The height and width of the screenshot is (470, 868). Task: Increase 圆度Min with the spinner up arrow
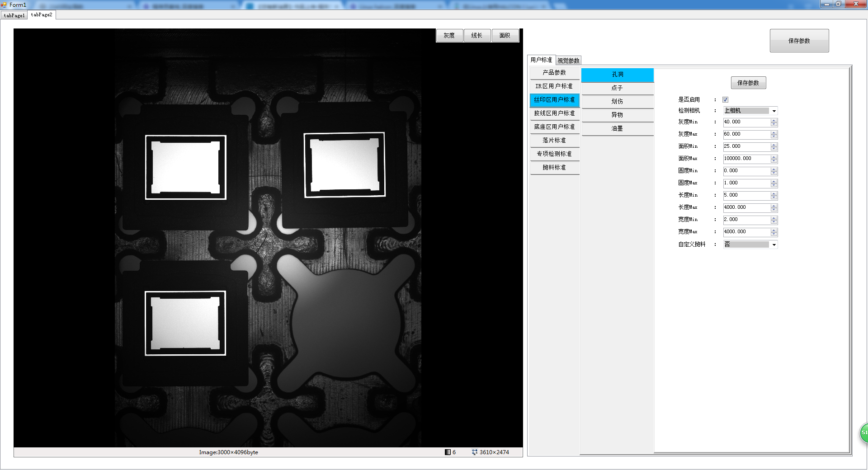[774, 169]
